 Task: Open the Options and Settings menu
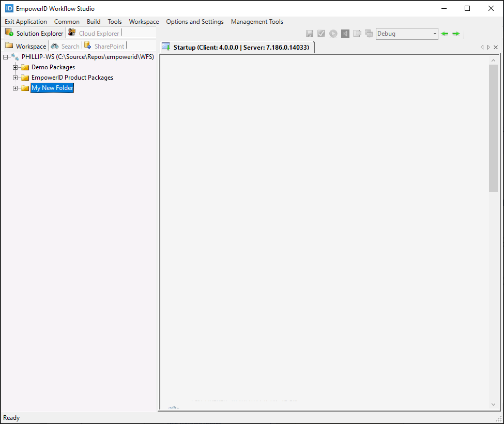[x=195, y=22]
